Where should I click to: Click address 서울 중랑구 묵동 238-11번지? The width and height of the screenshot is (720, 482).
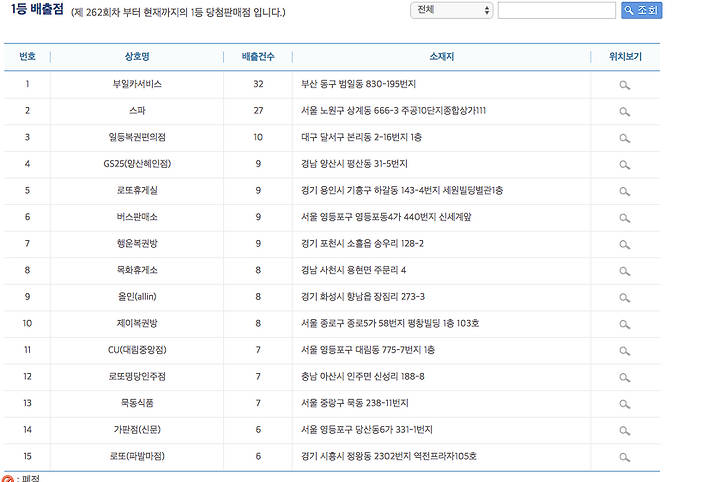coord(354,404)
